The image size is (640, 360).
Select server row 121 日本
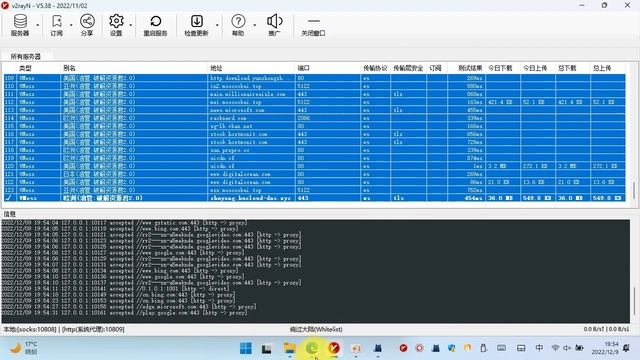click(x=314, y=174)
